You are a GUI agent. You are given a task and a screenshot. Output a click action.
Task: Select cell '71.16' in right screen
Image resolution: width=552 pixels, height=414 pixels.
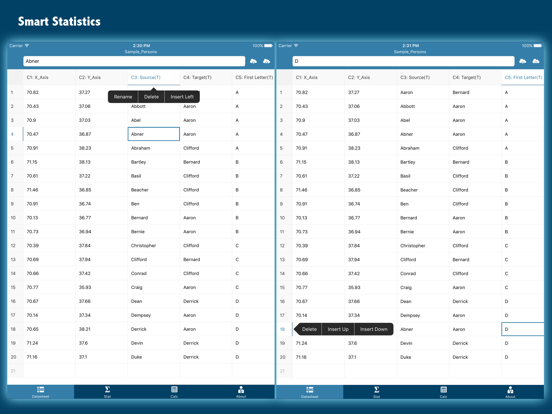click(319, 357)
